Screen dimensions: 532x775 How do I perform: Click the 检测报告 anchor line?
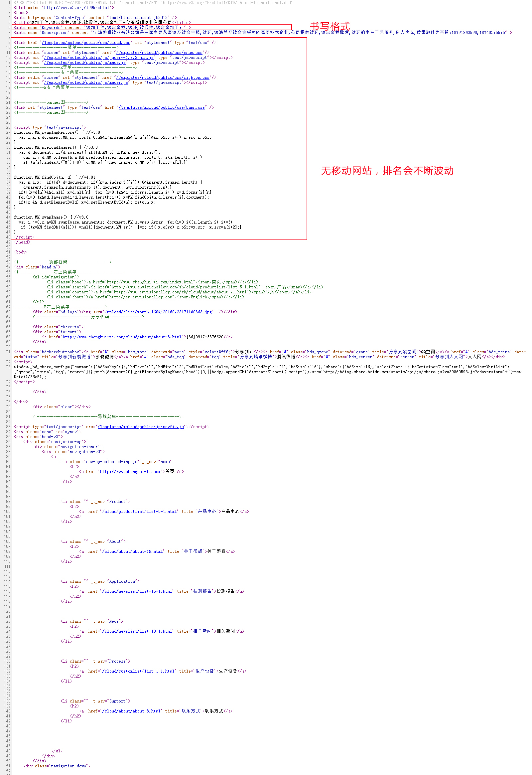click(x=162, y=592)
